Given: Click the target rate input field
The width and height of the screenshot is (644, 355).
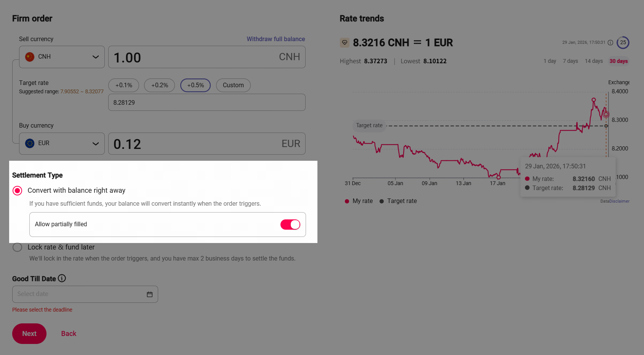Looking at the screenshot, I should 207,102.
